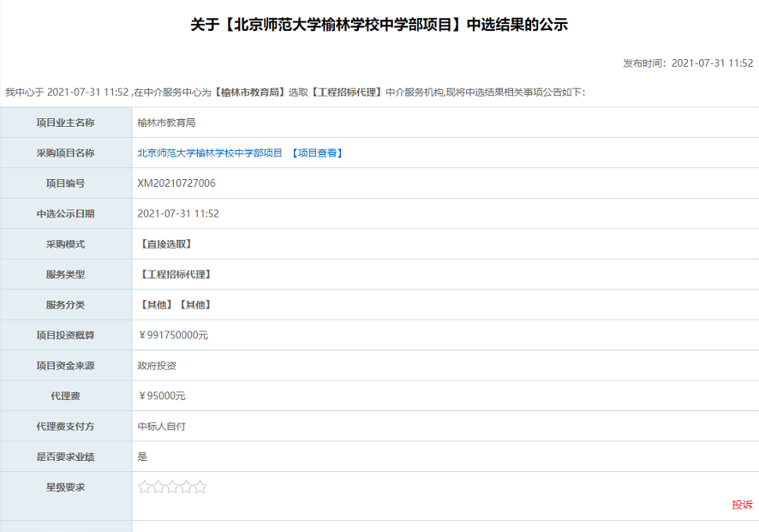Screen dimensions: 759x532
Task: Click the 是 value in 是否要求业绩 row
Action: pyautogui.click(x=142, y=457)
